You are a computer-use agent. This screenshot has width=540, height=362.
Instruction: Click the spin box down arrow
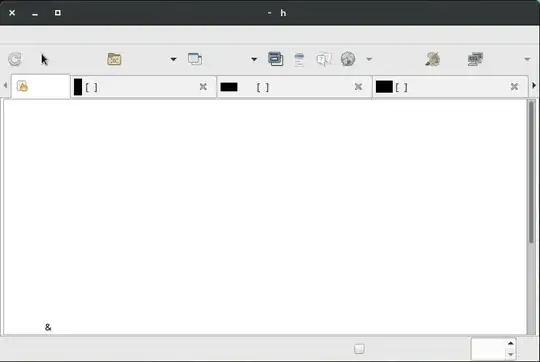pos(510,354)
